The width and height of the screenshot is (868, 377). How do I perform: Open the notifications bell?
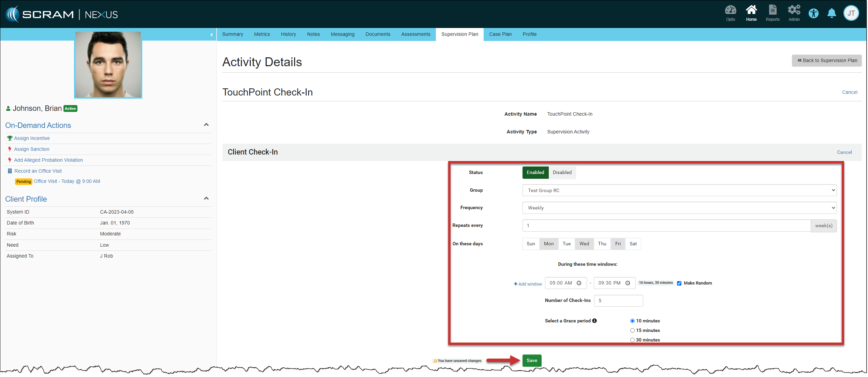[832, 14]
